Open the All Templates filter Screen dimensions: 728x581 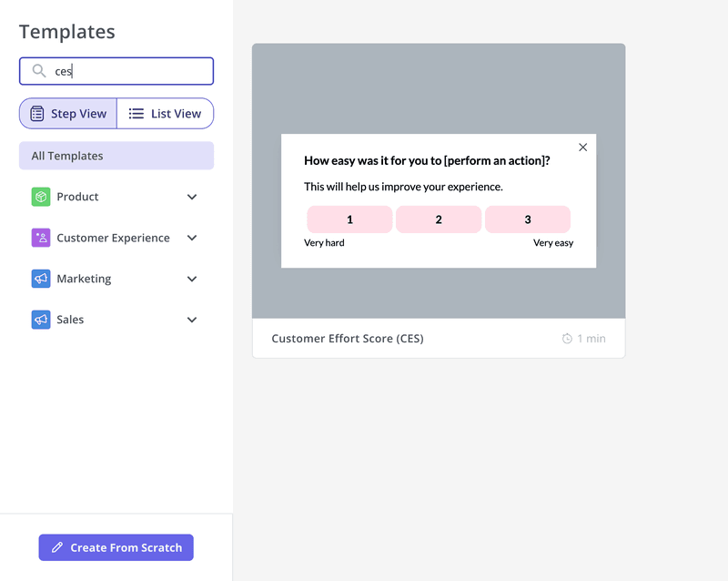(116, 155)
